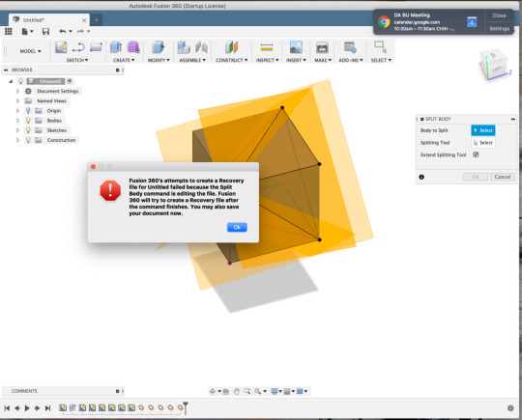522x420 pixels.
Task: Select the sketch Rectangle tool icon
Action: (x=96, y=47)
